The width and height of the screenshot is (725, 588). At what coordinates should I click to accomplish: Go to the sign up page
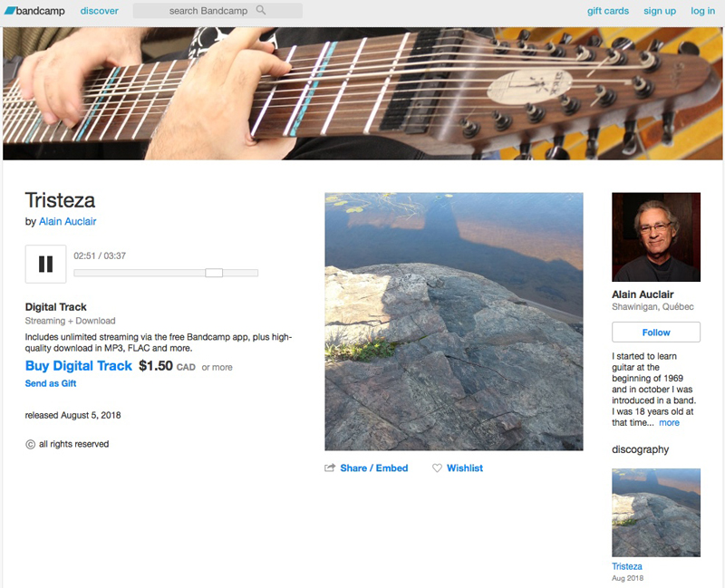[660, 11]
